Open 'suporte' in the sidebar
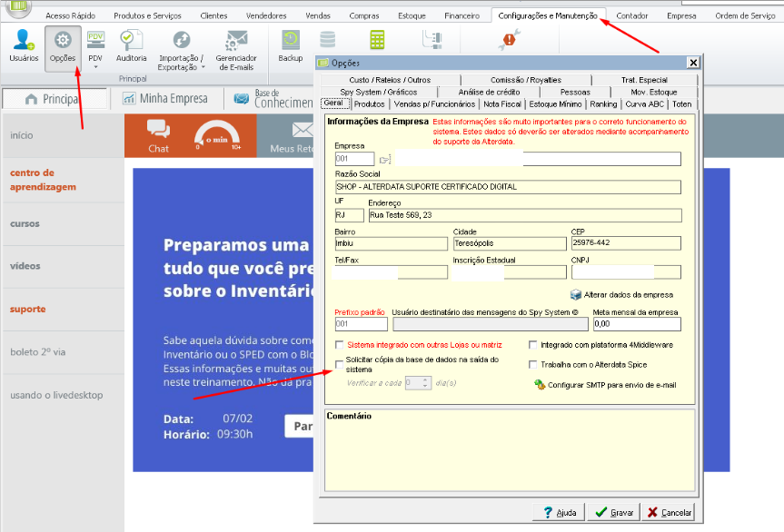The width and height of the screenshot is (784, 532). tap(28, 310)
